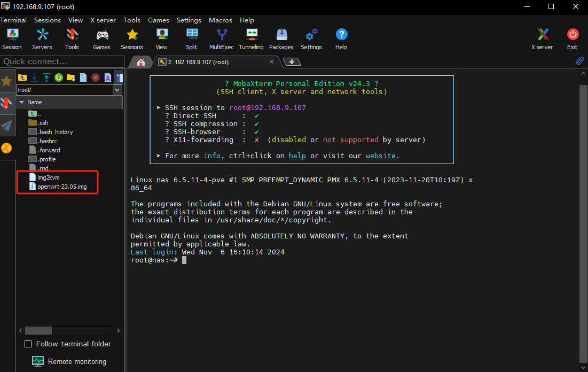Click the SFTP refresh folder icon

pyautogui.click(x=59, y=77)
